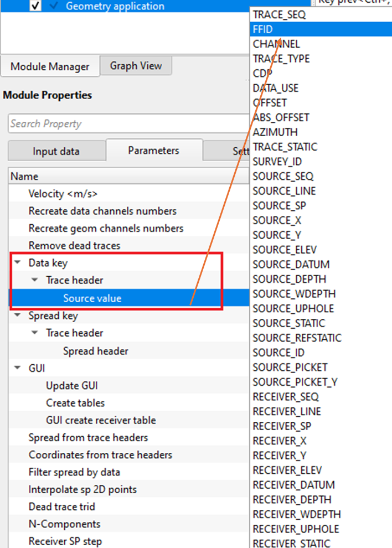Choose FFID from the header list
This screenshot has width=392, height=548.
pyautogui.click(x=262, y=29)
